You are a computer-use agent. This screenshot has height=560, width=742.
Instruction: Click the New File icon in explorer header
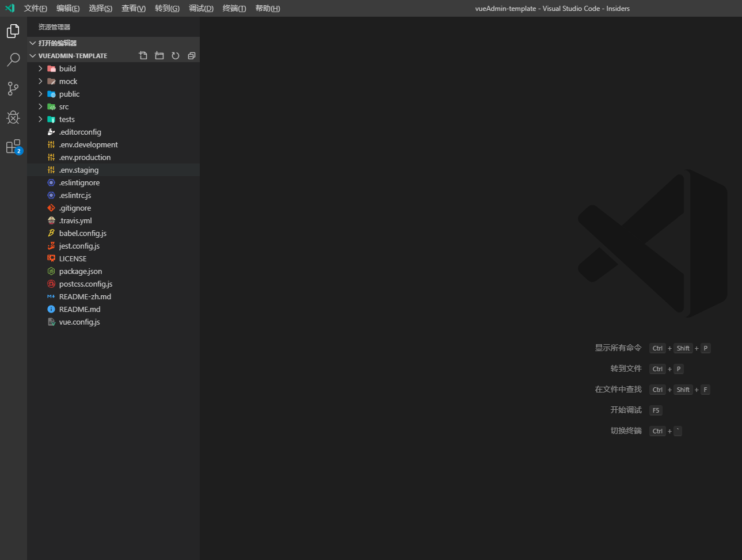pos(143,56)
